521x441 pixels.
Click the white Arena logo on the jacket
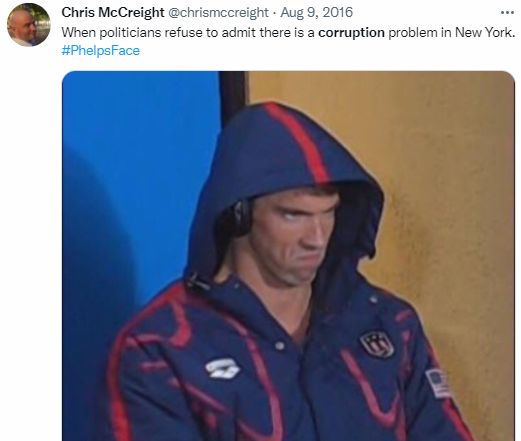point(223,369)
